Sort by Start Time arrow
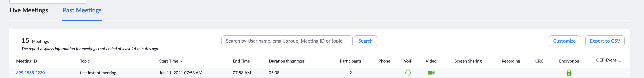Image resolution: width=644 pixels, height=78 pixels. pos(181,61)
